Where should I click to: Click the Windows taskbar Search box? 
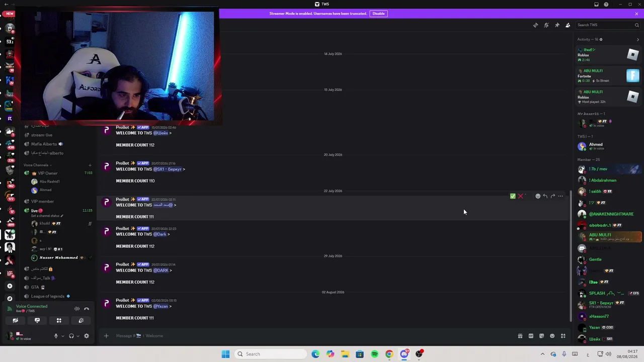(271, 354)
